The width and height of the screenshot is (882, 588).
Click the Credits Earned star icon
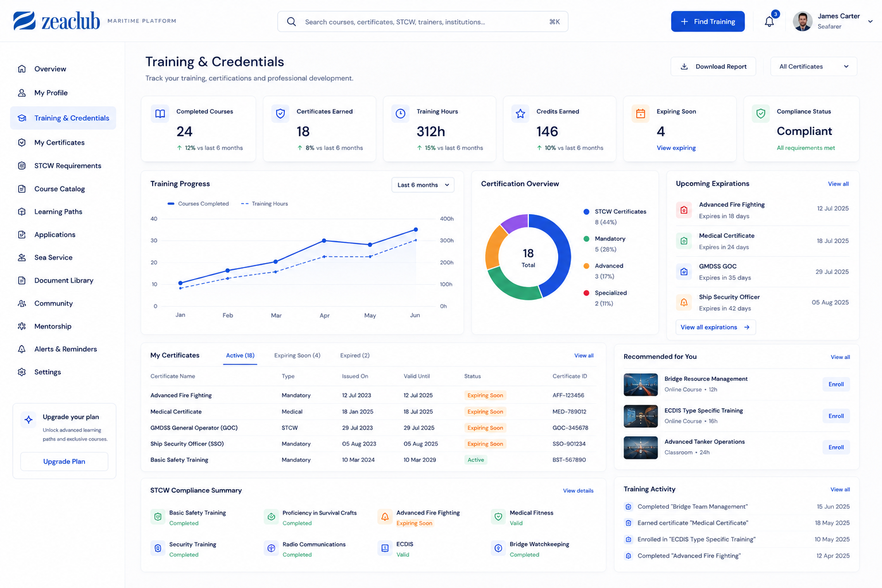coord(520,114)
